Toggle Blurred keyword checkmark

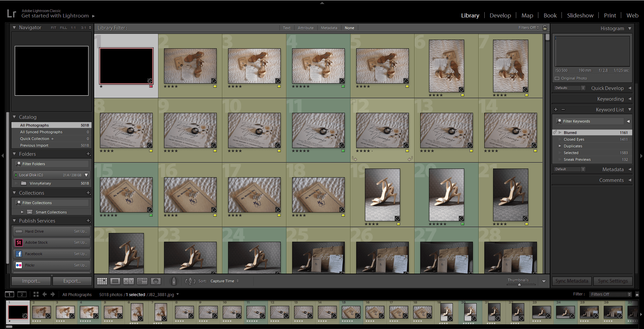(555, 133)
